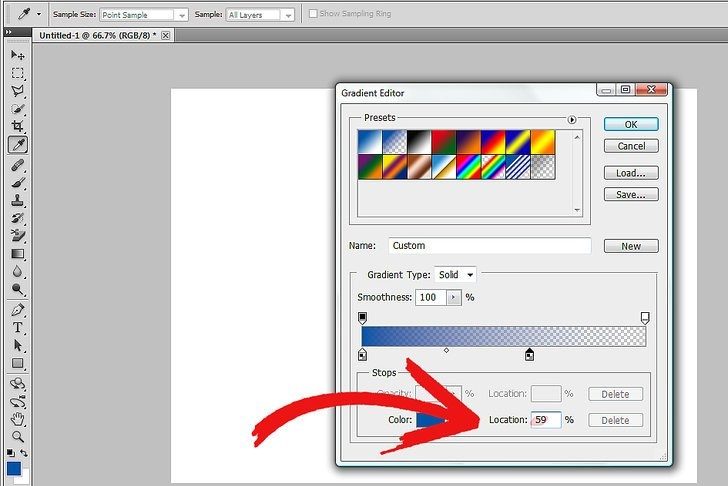Select the Eyedropper tool in toolbar
This screenshot has width=728, height=486.
pyautogui.click(x=18, y=145)
